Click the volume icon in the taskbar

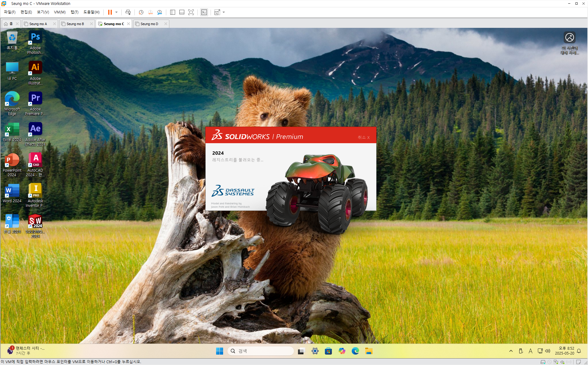tap(548, 351)
